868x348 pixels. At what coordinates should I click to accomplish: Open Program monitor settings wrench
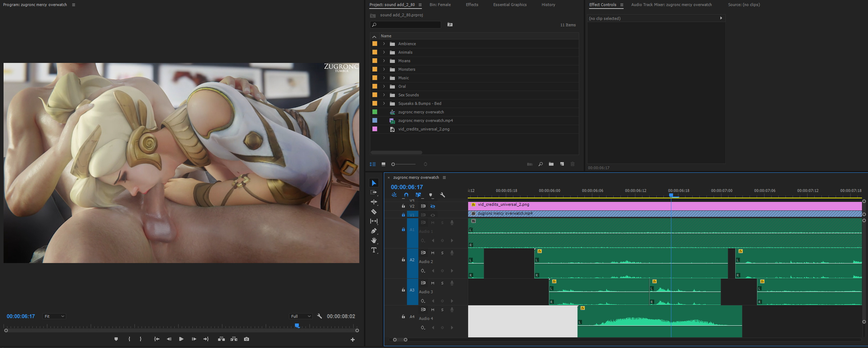(x=319, y=316)
